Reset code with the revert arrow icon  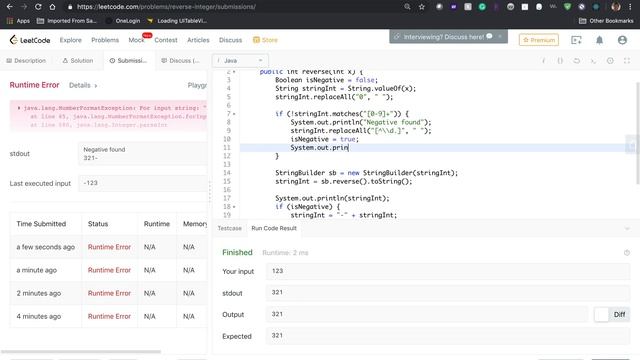pyautogui.click(x=576, y=60)
